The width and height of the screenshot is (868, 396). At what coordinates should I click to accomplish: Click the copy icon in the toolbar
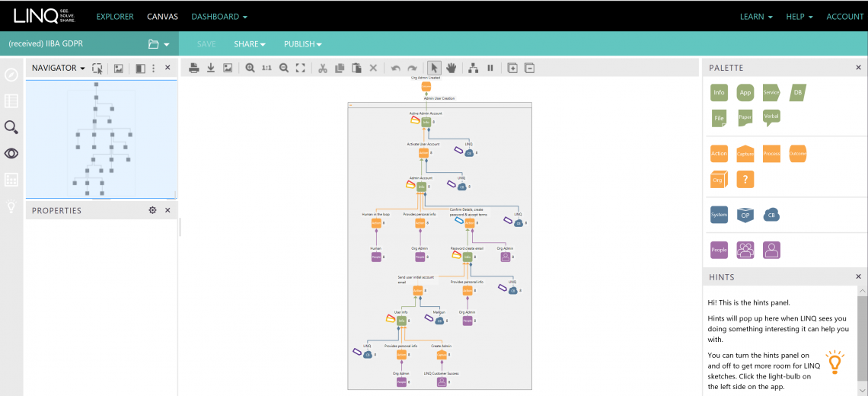pos(340,68)
